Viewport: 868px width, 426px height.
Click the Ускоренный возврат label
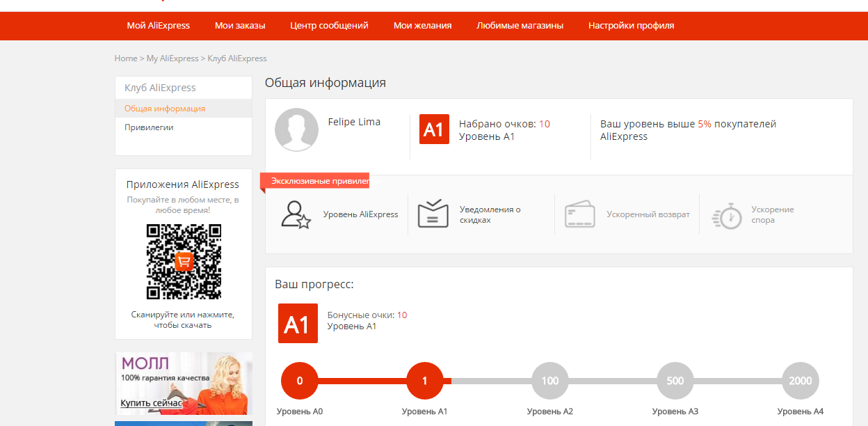pos(648,214)
